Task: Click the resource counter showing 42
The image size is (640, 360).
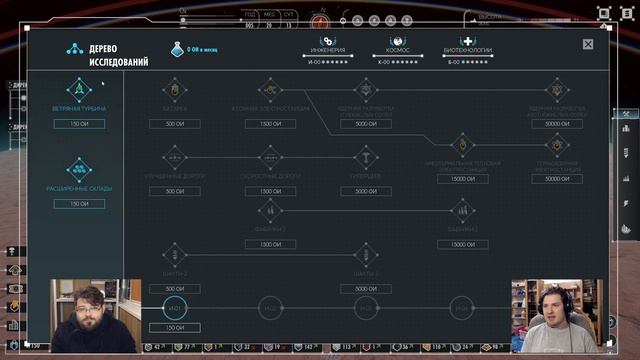Action: tap(157, 347)
